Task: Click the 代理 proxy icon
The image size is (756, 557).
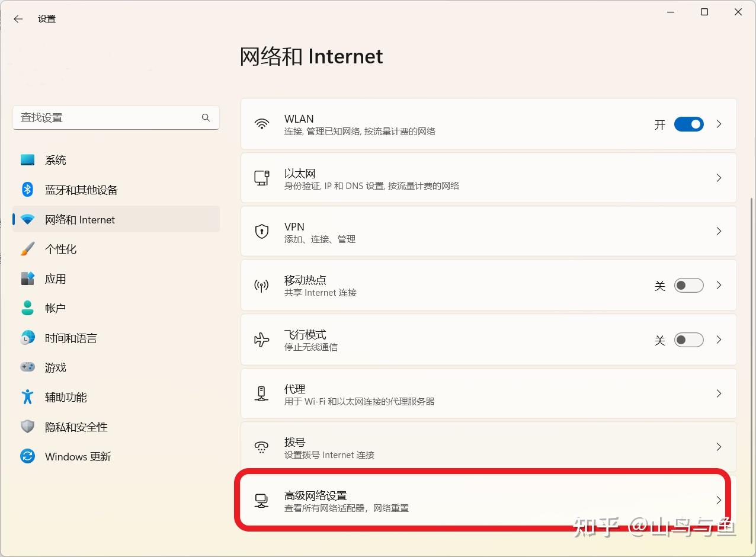Action: (x=261, y=393)
